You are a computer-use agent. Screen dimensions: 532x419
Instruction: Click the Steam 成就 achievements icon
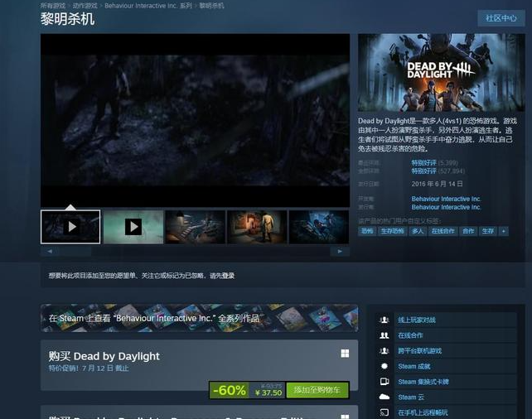click(384, 366)
